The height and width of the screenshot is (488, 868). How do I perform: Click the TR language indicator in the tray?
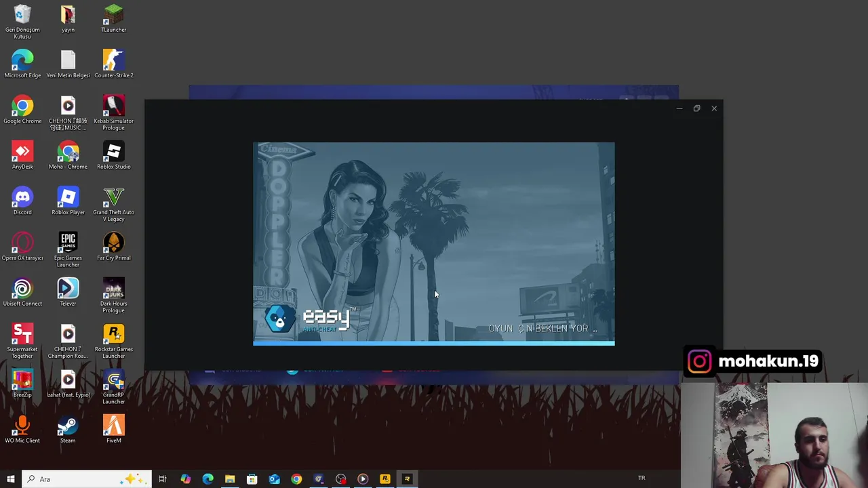[x=642, y=479]
